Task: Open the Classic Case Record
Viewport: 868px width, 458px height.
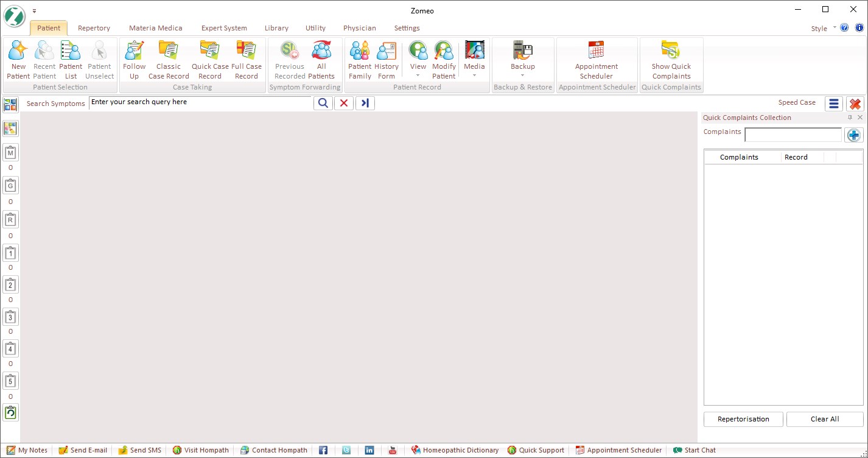Action: point(169,60)
